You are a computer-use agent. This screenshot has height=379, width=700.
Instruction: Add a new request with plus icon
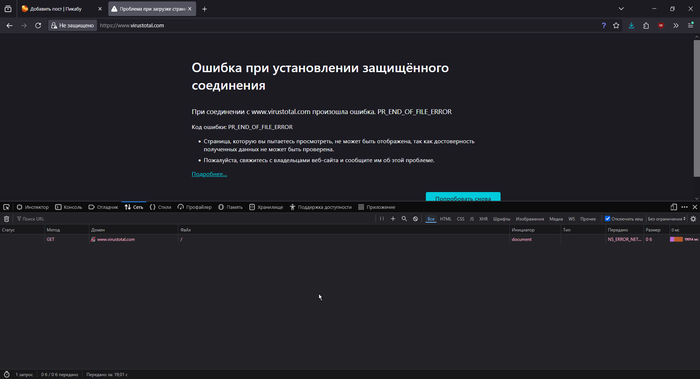pos(393,219)
